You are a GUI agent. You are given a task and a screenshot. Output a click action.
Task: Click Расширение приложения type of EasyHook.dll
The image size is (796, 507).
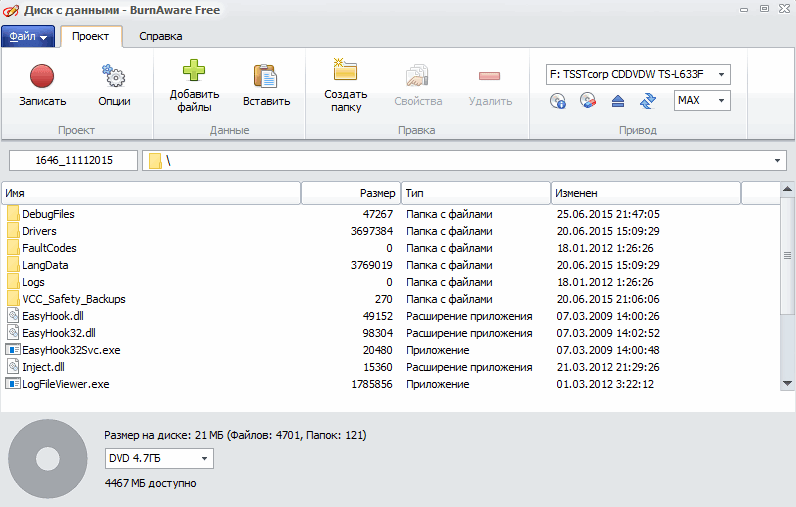point(469,316)
